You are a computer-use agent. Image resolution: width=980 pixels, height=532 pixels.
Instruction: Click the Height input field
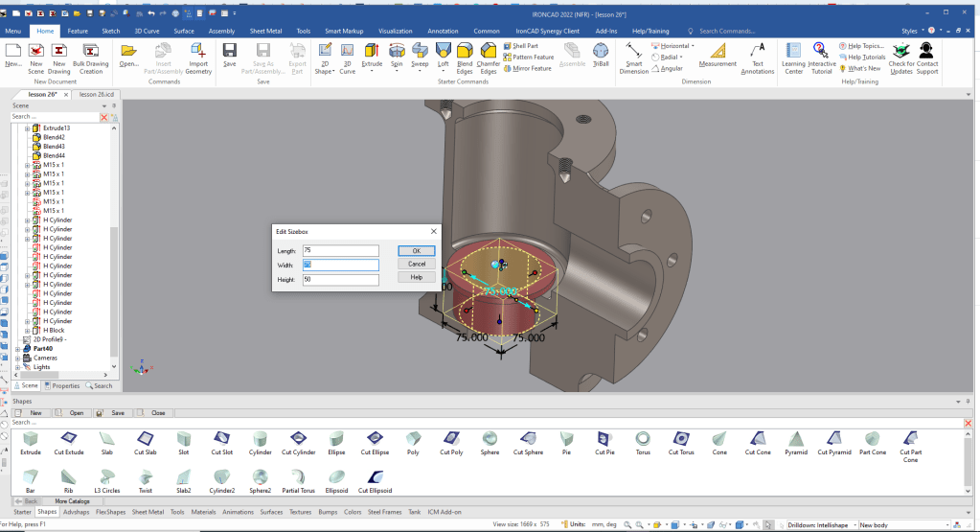tap(340, 279)
